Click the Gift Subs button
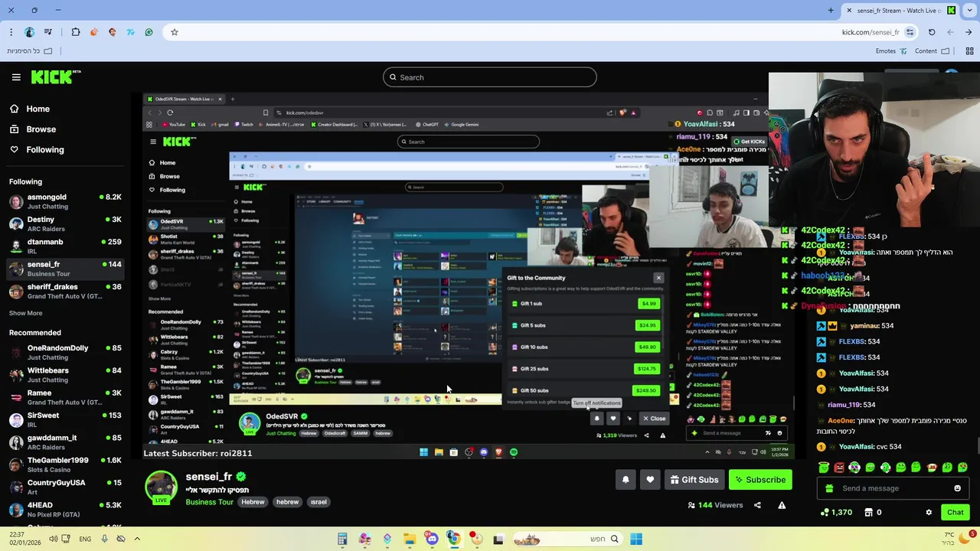 point(694,480)
